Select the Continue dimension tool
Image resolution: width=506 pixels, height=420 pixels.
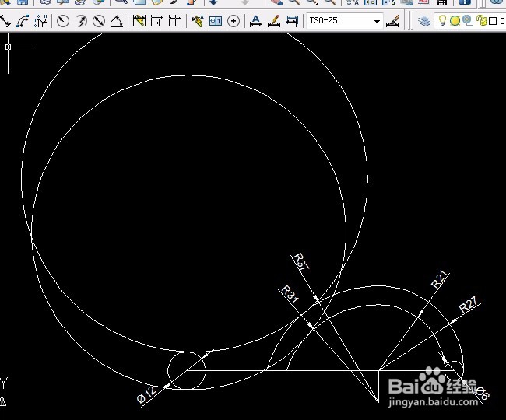(x=175, y=21)
